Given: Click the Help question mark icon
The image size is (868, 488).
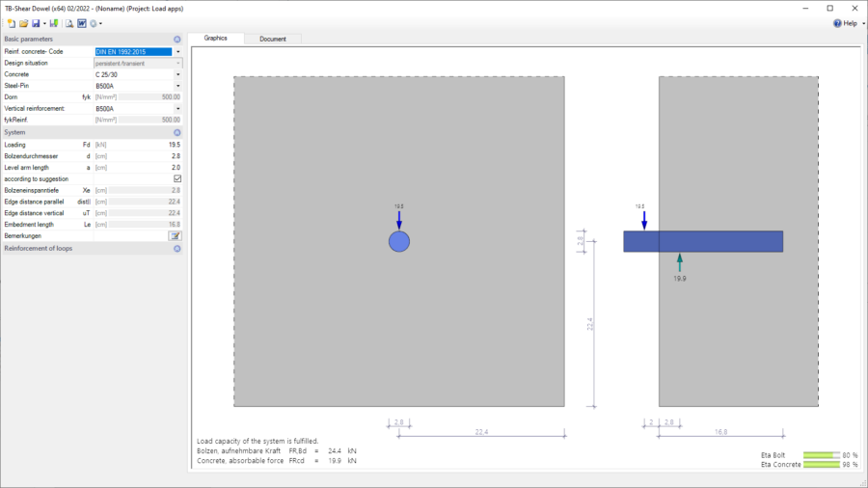Looking at the screenshot, I should pos(837,23).
